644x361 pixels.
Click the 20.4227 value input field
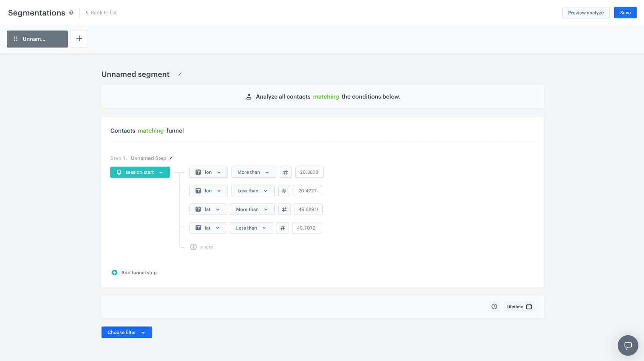[308, 191]
